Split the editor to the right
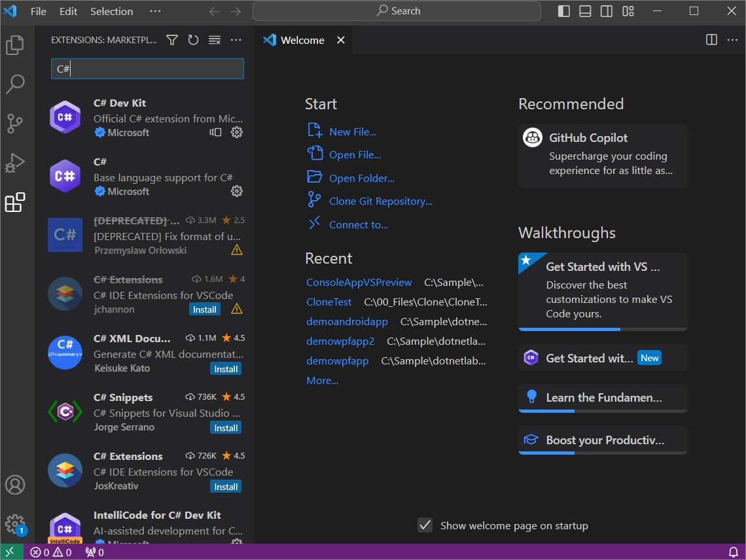746x560 pixels. click(x=711, y=39)
